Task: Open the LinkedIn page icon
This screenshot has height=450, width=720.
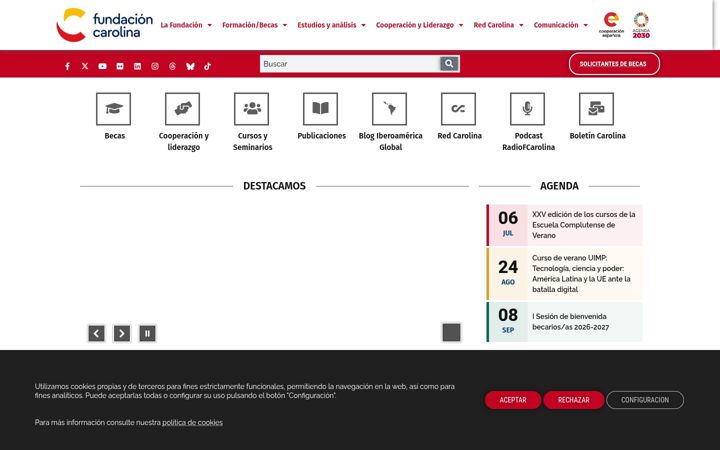Action: click(137, 66)
